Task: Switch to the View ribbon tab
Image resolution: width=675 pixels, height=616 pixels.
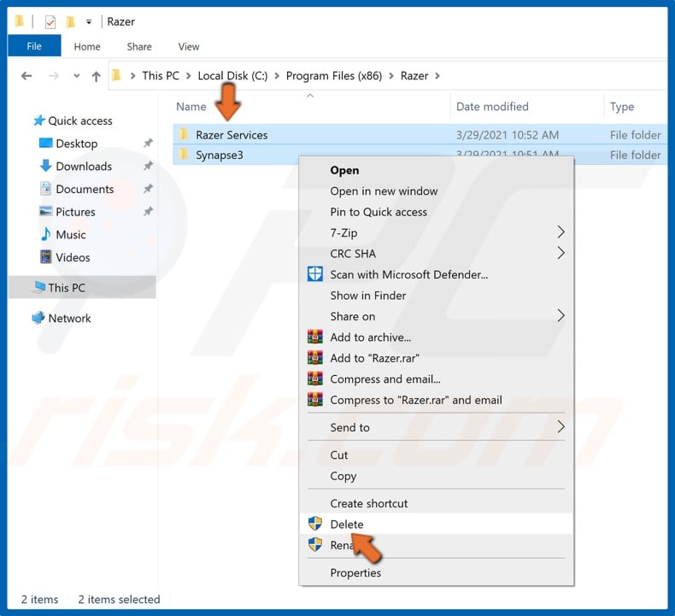Action: [189, 46]
